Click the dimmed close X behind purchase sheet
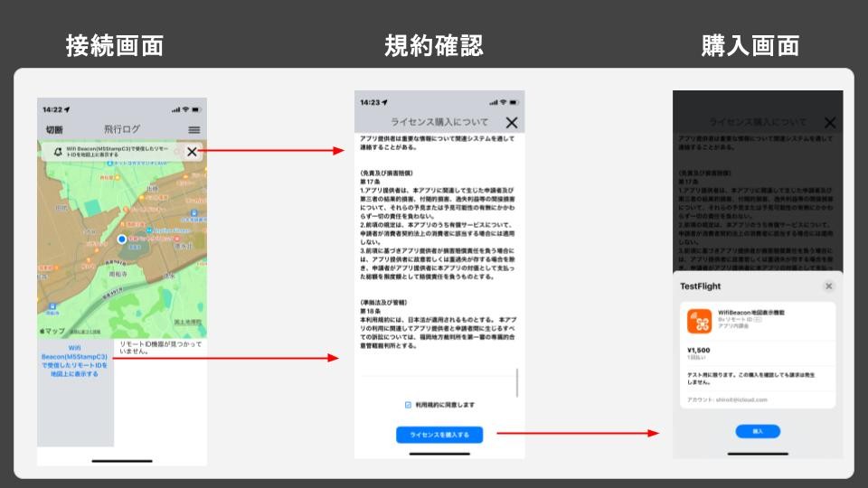 tap(829, 123)
